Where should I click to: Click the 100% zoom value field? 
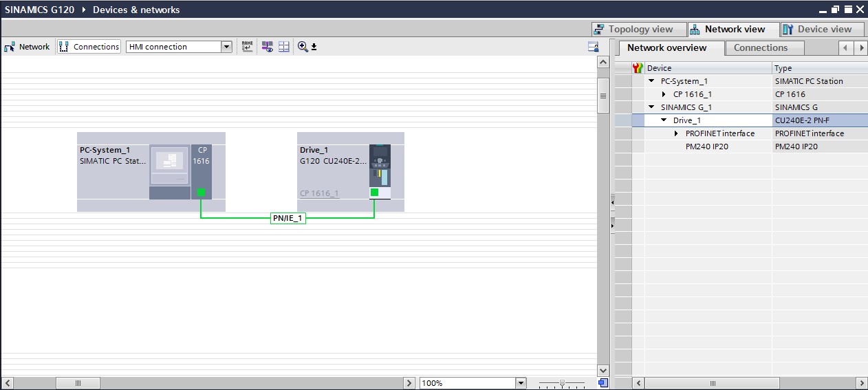[467, 383]
